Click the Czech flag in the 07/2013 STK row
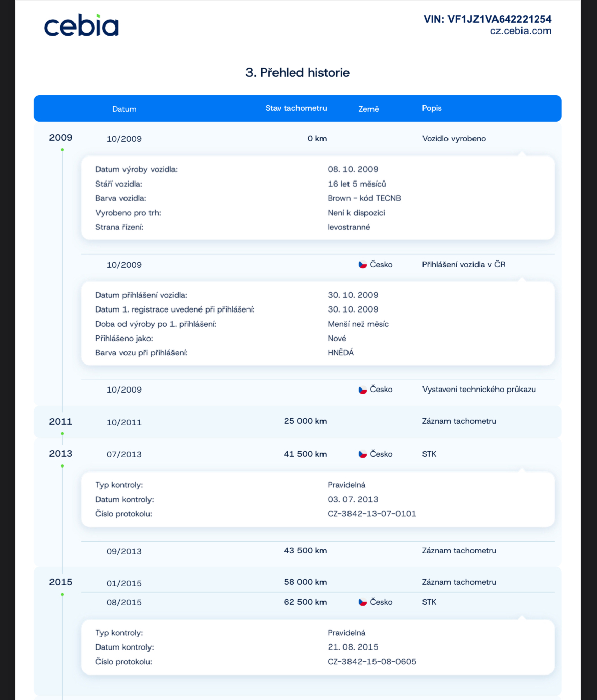The image size is (597, 700). [363, 454]
